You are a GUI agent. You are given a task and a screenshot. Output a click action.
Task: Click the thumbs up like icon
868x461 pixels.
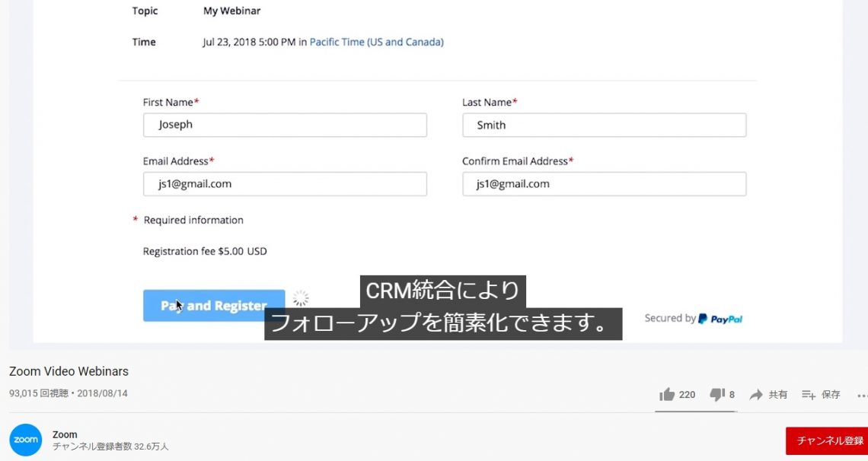[x=667, y=394]
